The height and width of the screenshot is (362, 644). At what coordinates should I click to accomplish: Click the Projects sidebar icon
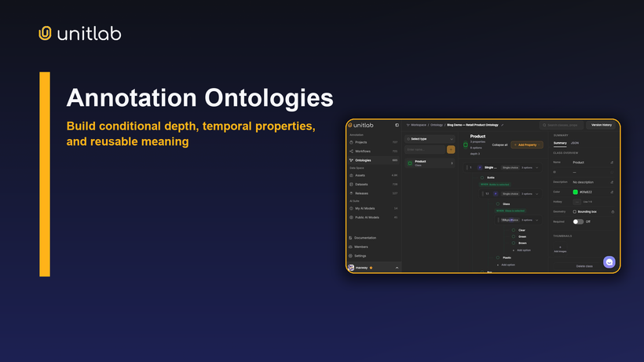point(351,142)
